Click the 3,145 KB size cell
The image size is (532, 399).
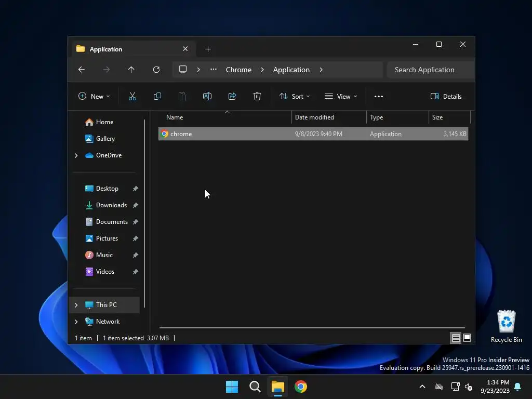point(455,134)
